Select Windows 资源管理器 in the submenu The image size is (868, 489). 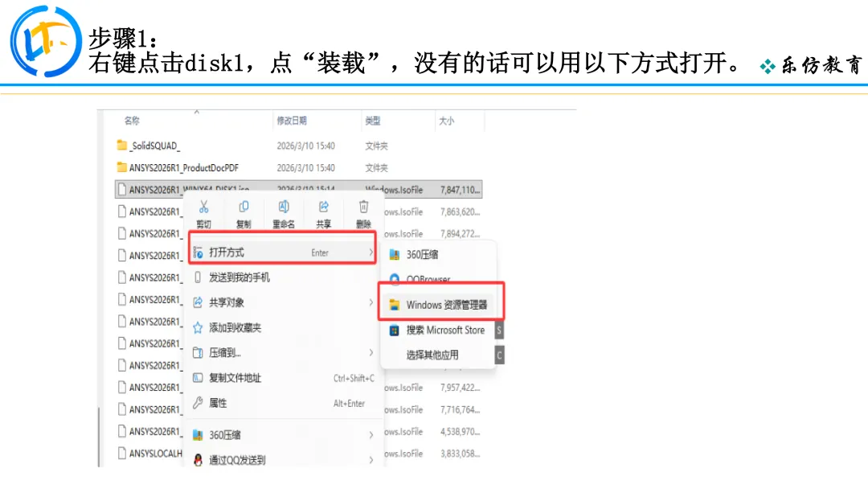click(x=440, y=305)
